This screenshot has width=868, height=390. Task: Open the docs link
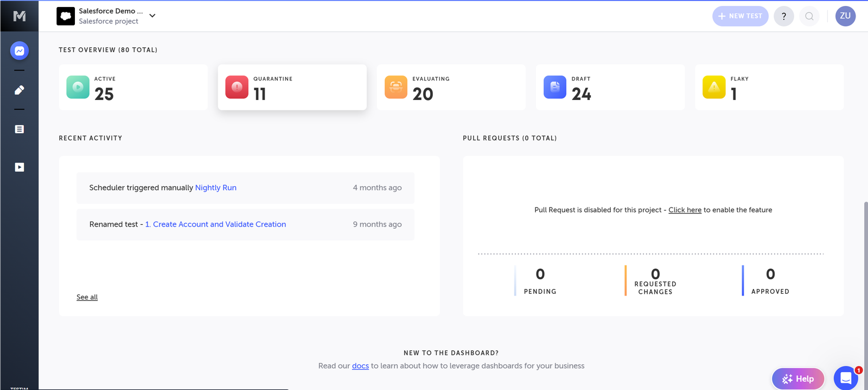(360, 366)
